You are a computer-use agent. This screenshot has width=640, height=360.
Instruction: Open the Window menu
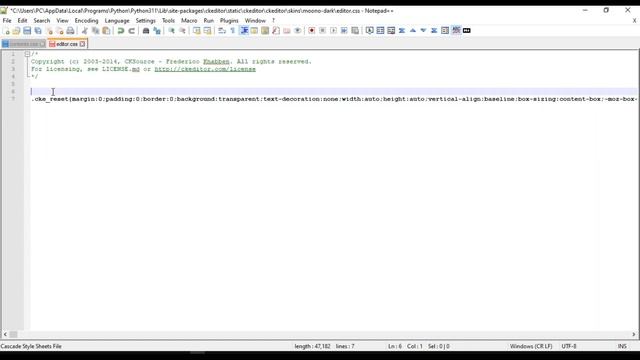(x=255, y=20)
